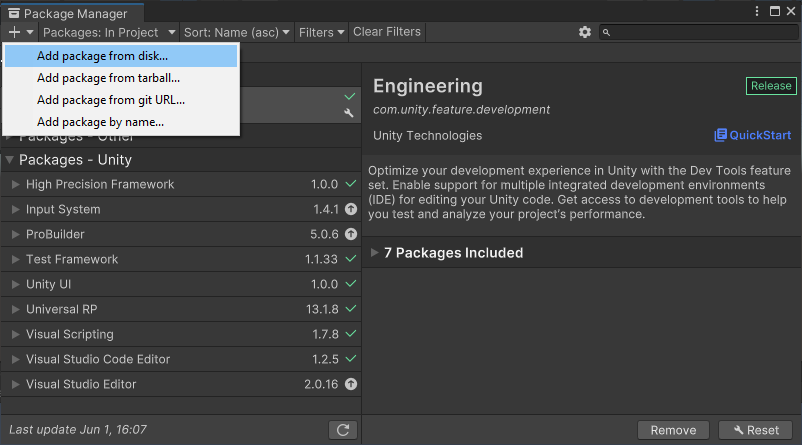Viewport: 802px width, 445px height.
Task: Select the Universal RP package name
Action: (61, 309)
